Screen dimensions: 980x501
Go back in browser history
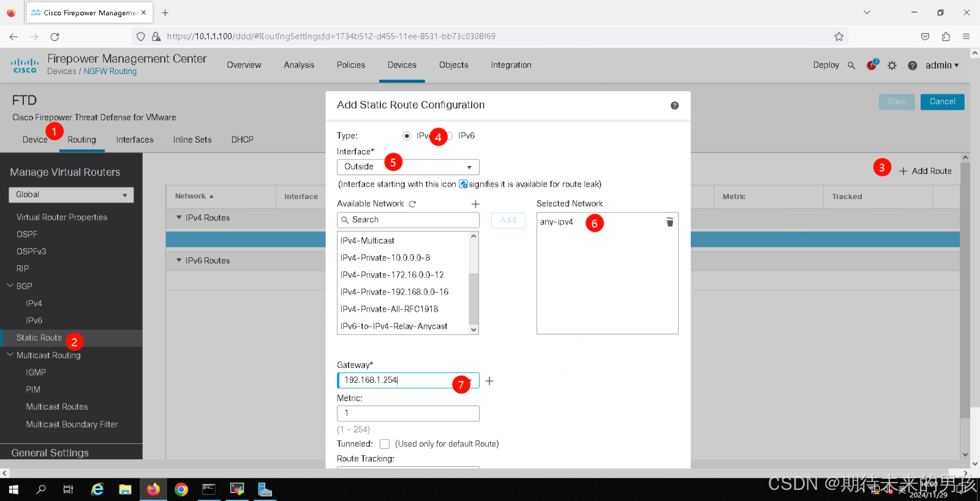tap(13, 37)
